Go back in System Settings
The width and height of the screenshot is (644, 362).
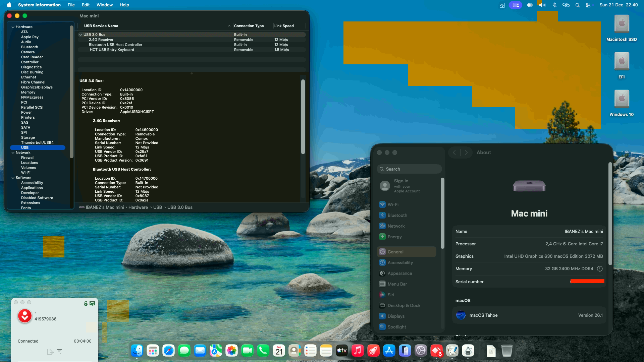tap(454, 153)
